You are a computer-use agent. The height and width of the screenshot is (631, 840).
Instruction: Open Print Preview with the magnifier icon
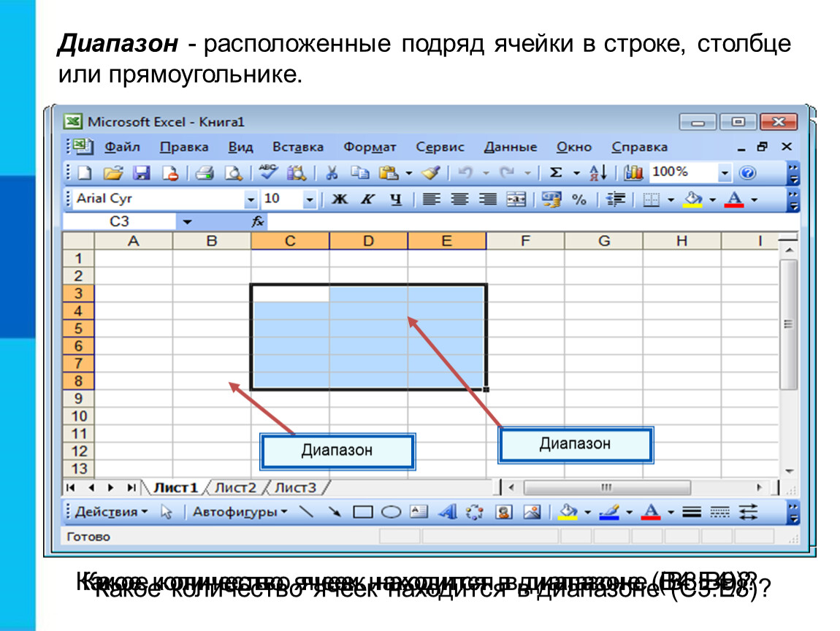pyautogui.click(x=233, y=173)
